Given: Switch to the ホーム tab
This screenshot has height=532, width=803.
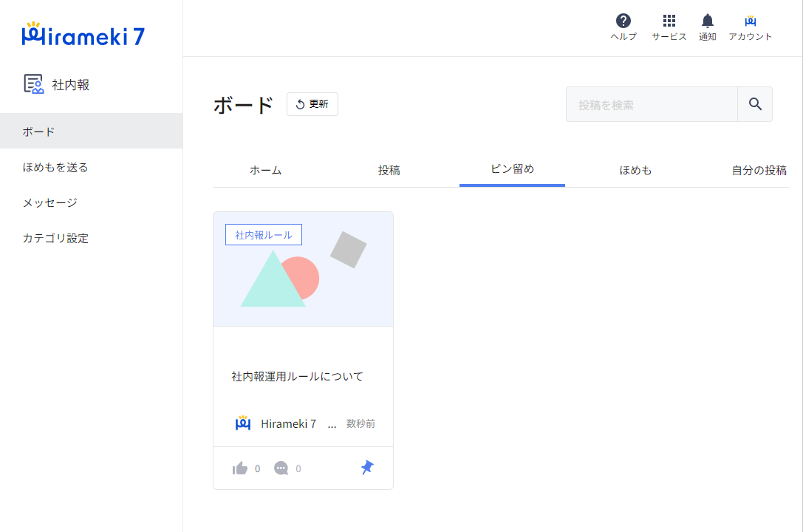Looking at the screenshot, I should (x=265, y=170).
